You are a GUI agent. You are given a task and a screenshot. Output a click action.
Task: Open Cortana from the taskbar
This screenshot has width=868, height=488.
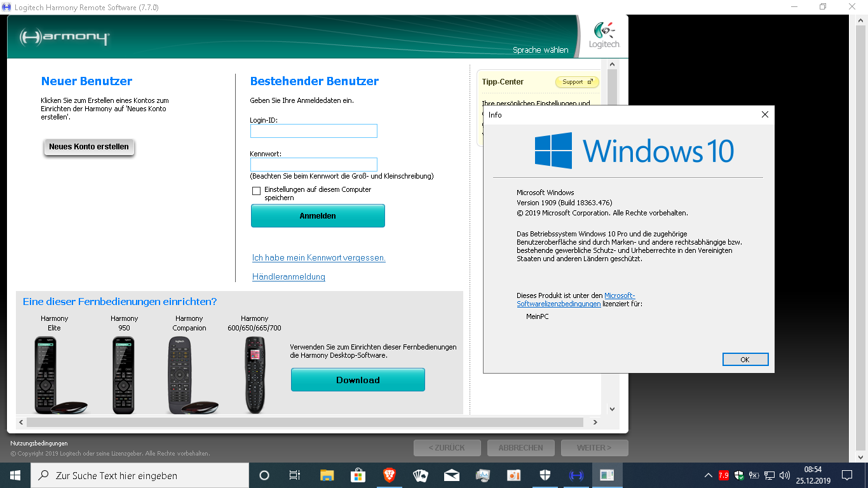tap(264, 475)
